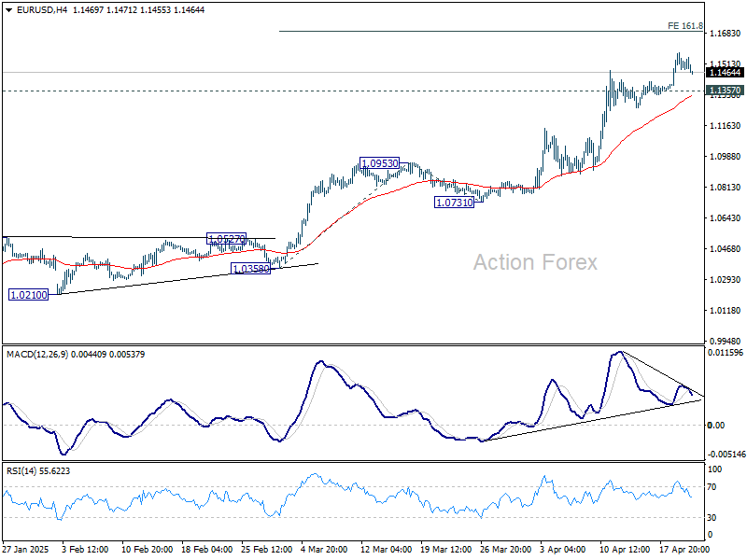Click the 1.13570 level price tag
Viewport: 747px width, 560px height.
point(726,90)
